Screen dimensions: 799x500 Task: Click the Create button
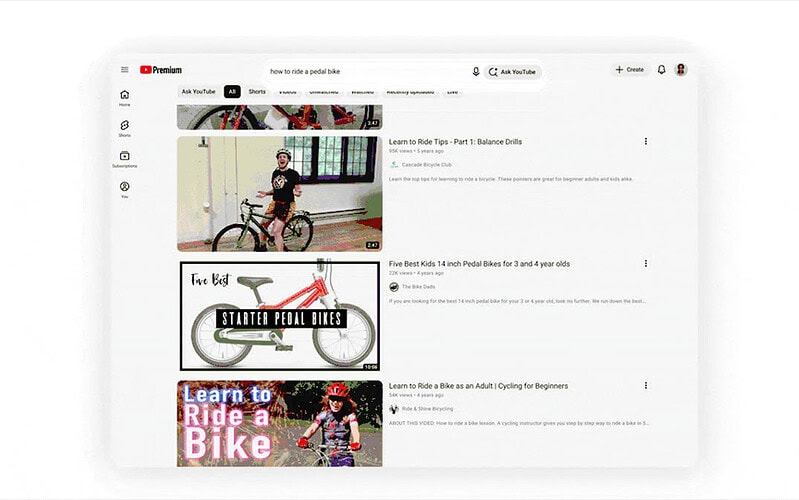coord(630,69)
